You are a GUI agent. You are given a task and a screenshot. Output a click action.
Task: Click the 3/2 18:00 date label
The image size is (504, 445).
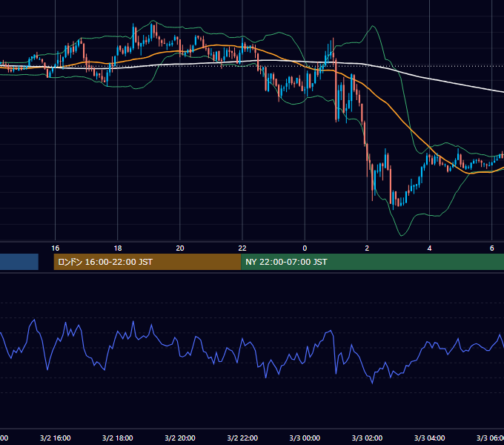point(118,438)
